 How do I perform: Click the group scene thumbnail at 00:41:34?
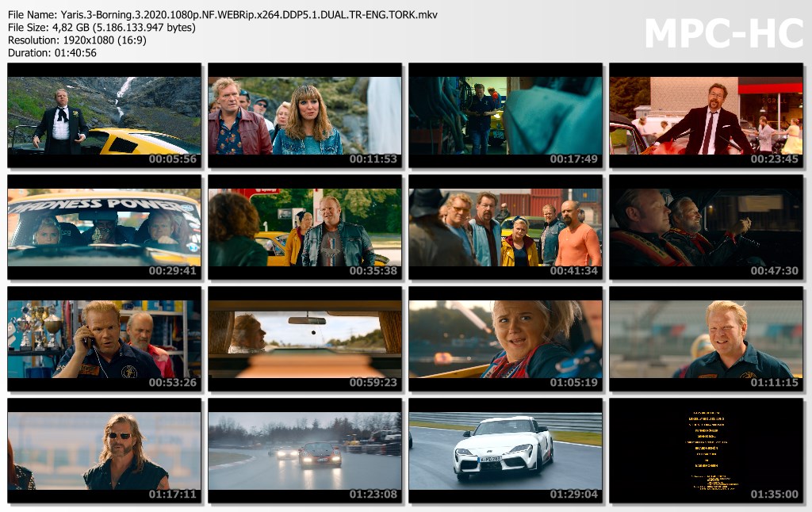(x=506, y=227)
